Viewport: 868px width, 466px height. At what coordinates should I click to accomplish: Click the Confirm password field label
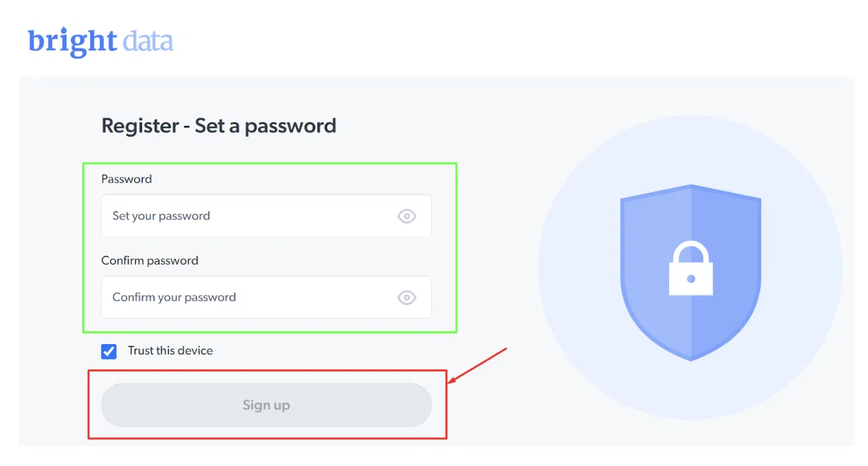pyautogui.click(x=149, y=261)
